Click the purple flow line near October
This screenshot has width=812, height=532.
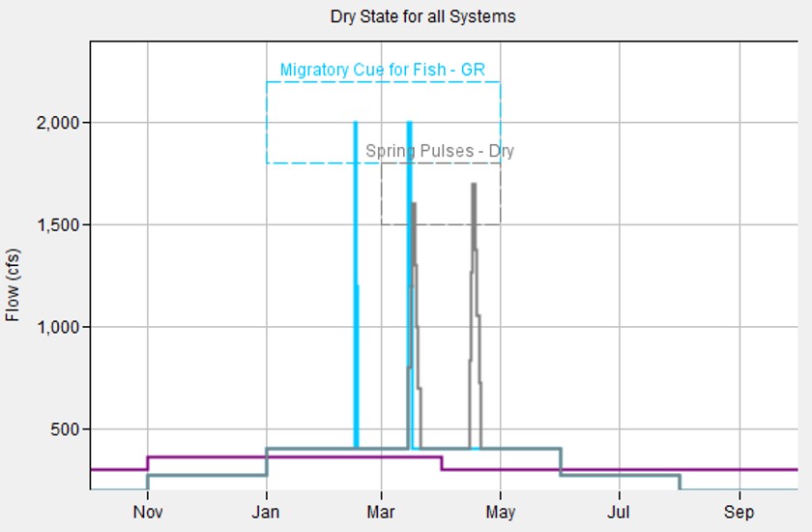pos(116,469)
